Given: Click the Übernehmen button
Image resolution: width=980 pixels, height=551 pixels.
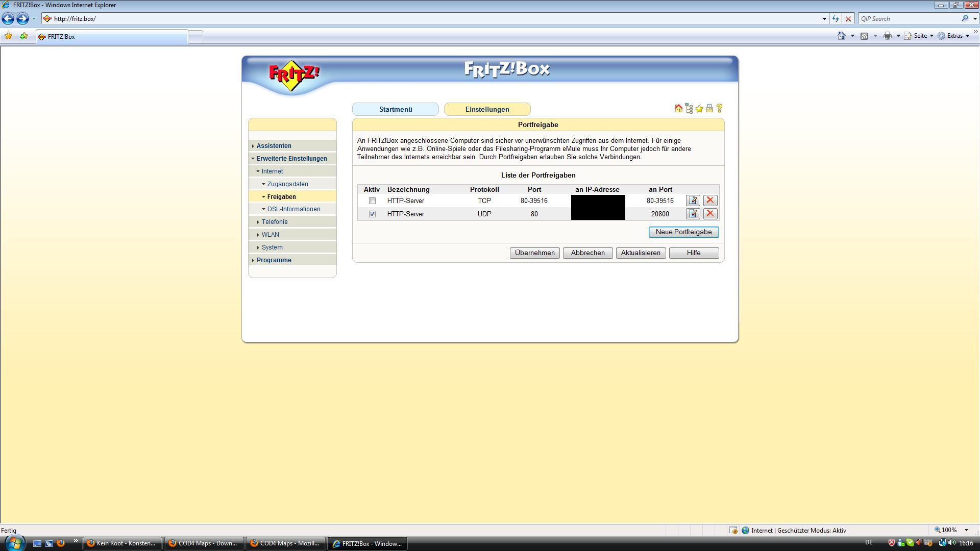Looking at the screenshot, I should (534, 253).
